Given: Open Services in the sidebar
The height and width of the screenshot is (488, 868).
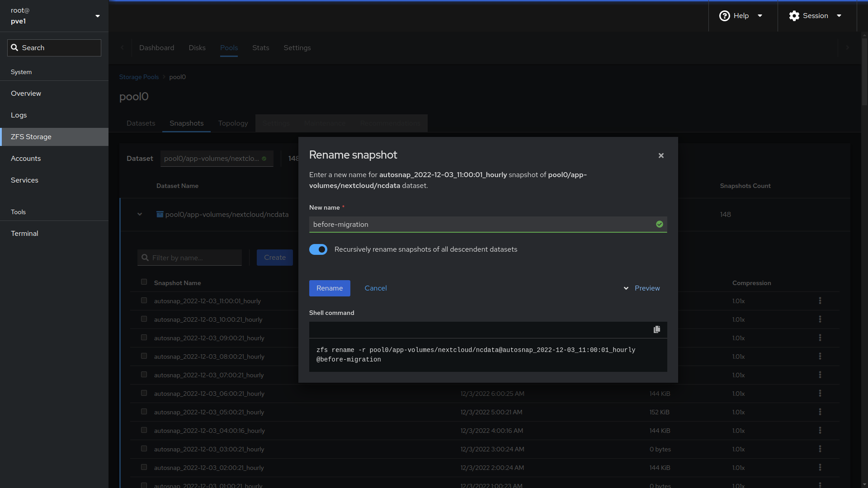Looking at the screenshot, I should click(54, 180).
